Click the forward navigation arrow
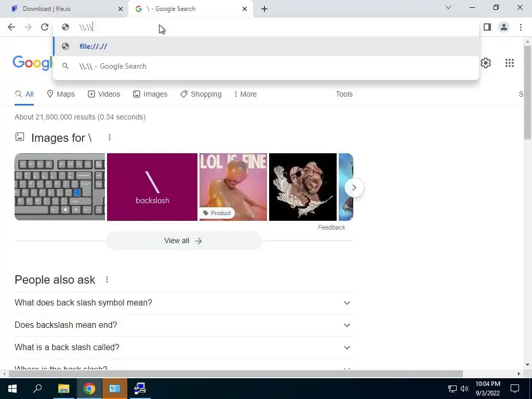 [28, 27]
